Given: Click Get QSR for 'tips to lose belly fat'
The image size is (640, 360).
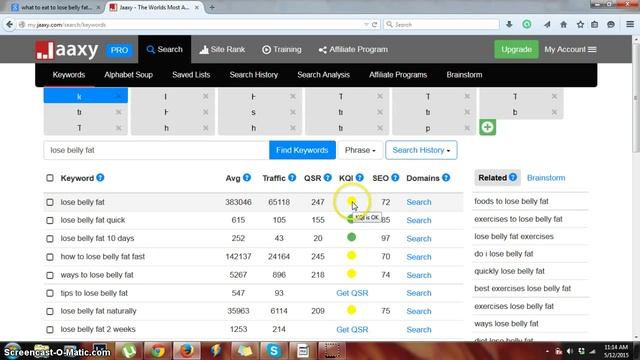Looking at the screenshot, I should (352, 293).
